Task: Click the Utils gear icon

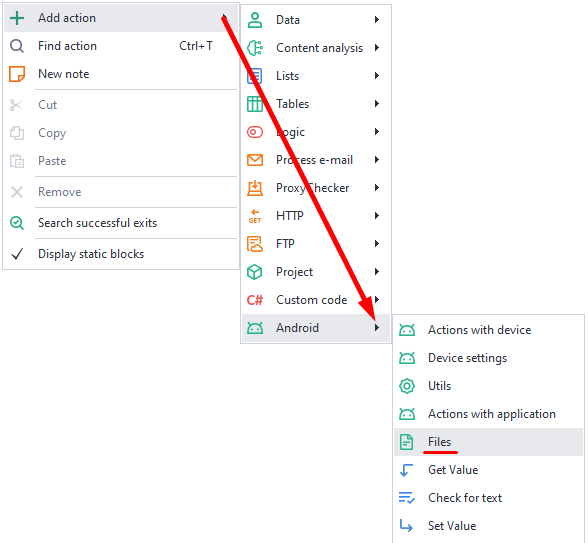Action: [407, 386]
